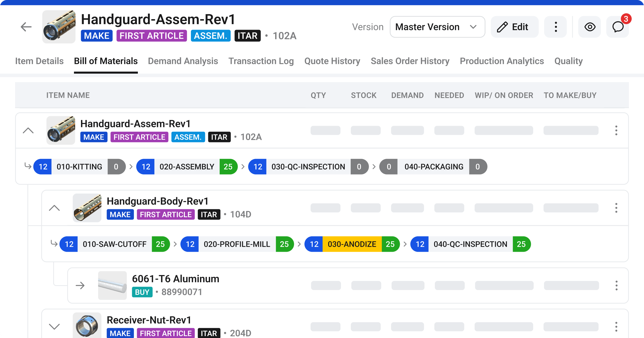The width and height of the screenshot is (644, 338).
Task: Select the yellow 030-ANODIZE operation step
Action: [352, 244]
